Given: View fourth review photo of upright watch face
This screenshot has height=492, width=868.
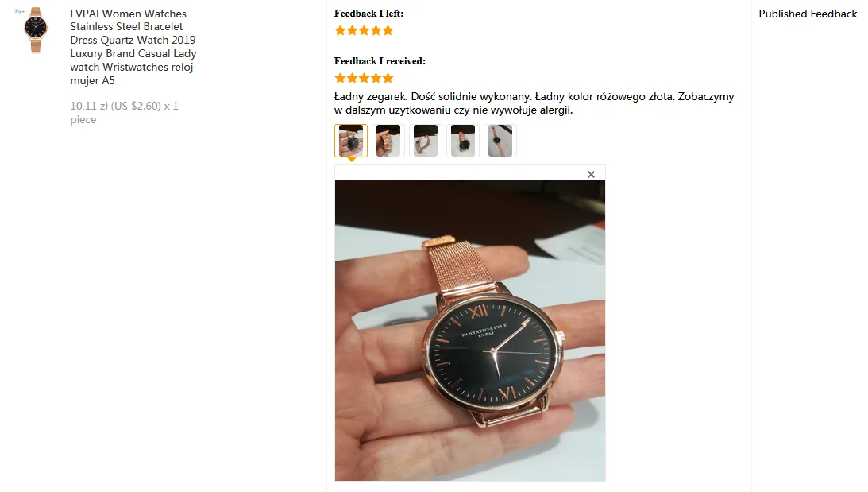Looking at the screenshot, I should (x=463, y=141).
